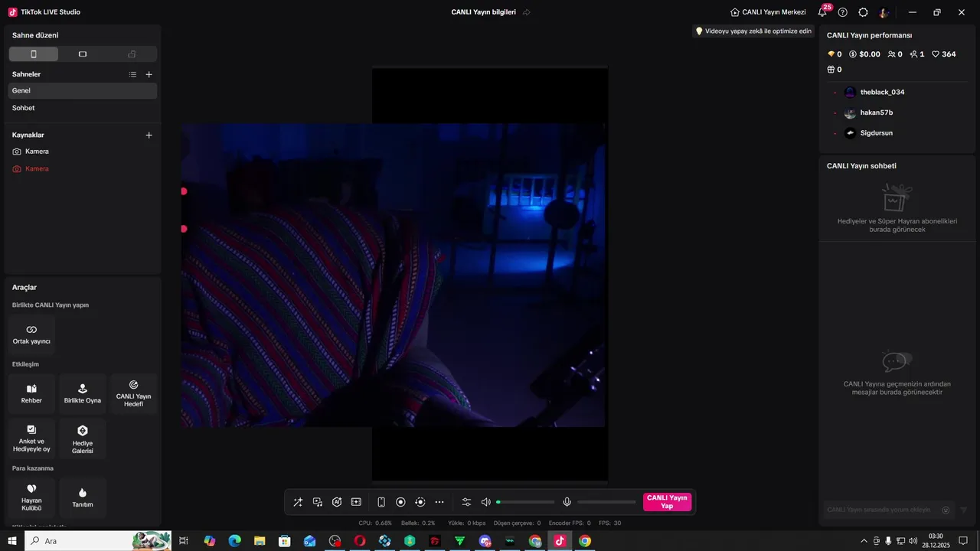The image size is (980, 551).
Task: Open the Sahneler list view icon
Action: tap(132, 74)
